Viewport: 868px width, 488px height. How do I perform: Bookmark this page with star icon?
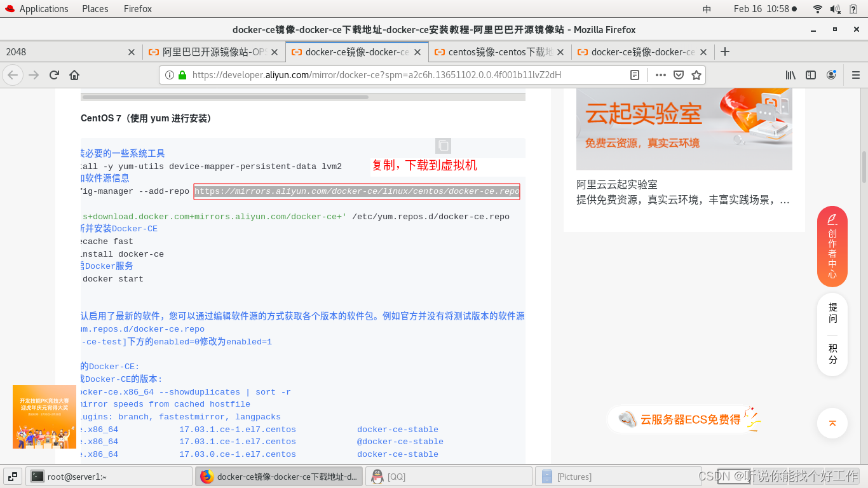(x=696, y=75)
